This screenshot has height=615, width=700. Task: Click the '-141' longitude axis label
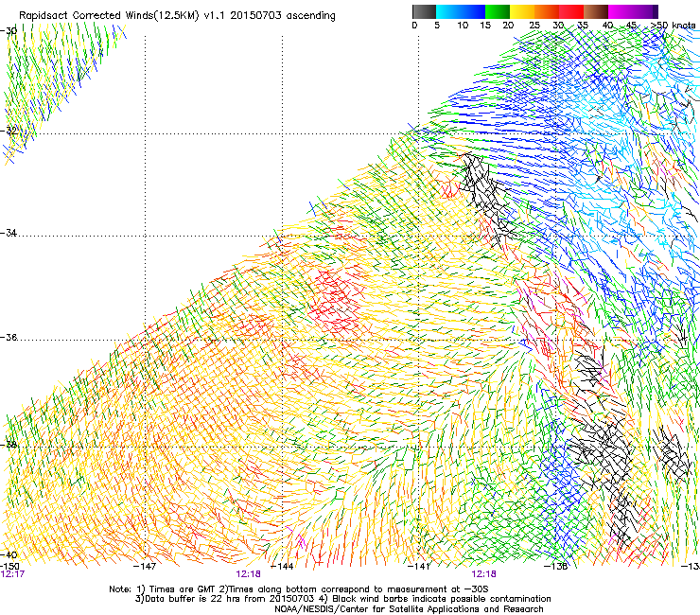419,566
